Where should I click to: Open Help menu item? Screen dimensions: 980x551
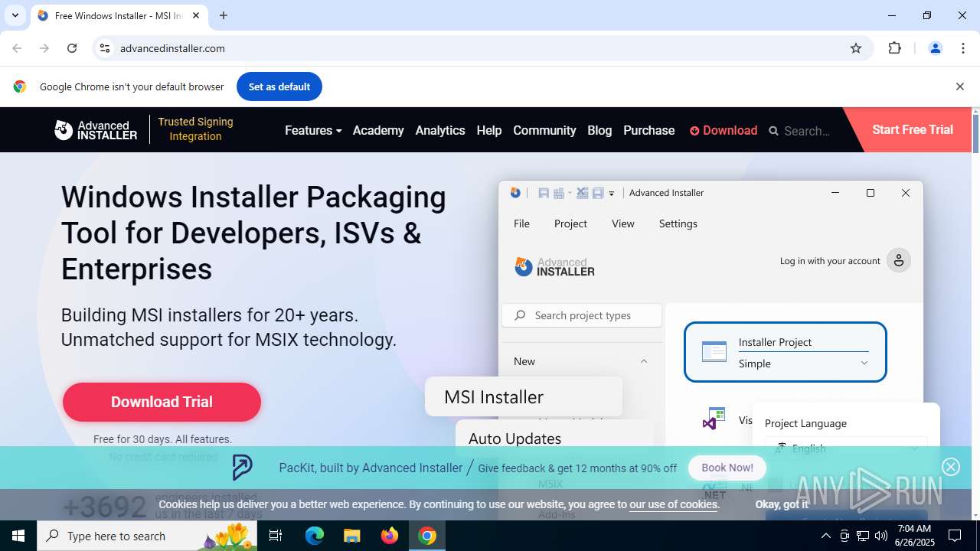coord(489,131)
